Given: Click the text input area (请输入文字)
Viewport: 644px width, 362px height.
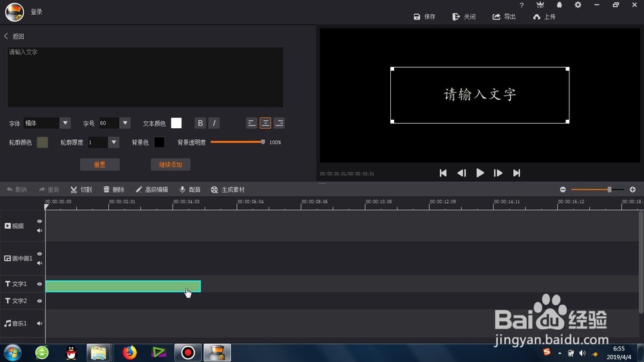Looking at the screenshot, I should [x=146, y=77].
